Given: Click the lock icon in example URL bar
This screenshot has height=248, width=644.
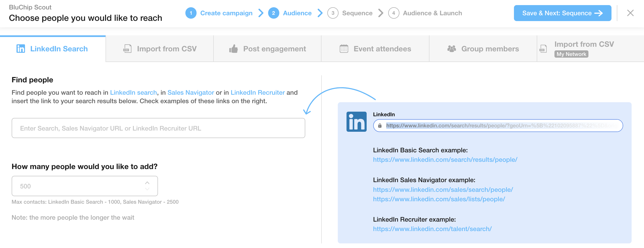Looking at the screenshot, I should point(380,126).
